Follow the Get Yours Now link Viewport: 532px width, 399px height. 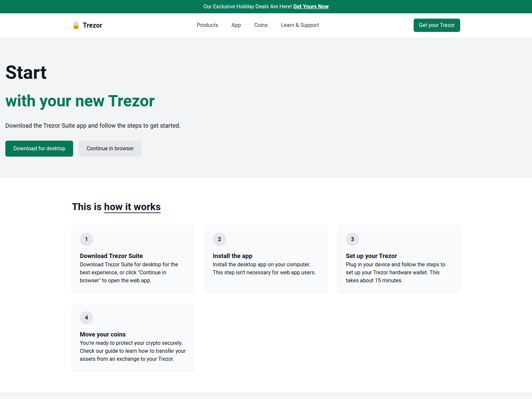pyautogui.click(x=311, y=7)
